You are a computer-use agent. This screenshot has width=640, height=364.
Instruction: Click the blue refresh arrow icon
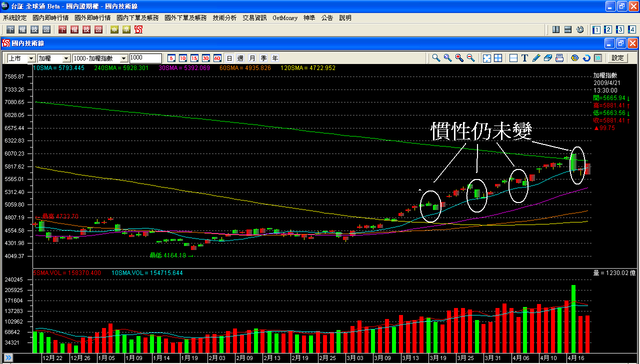tap(587, 58)
